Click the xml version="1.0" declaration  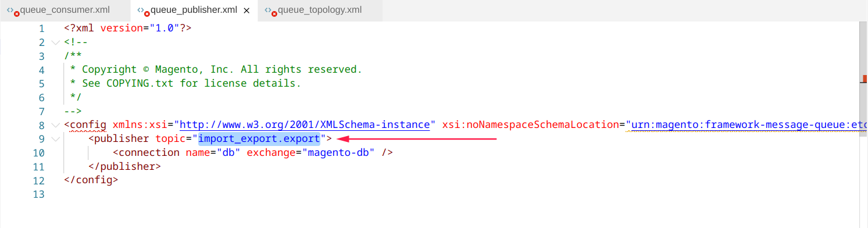coord(128,28)
